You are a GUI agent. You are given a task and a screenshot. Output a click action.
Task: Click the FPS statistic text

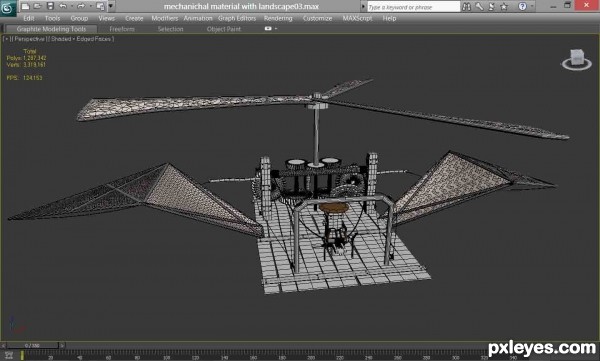click(24, 78)
